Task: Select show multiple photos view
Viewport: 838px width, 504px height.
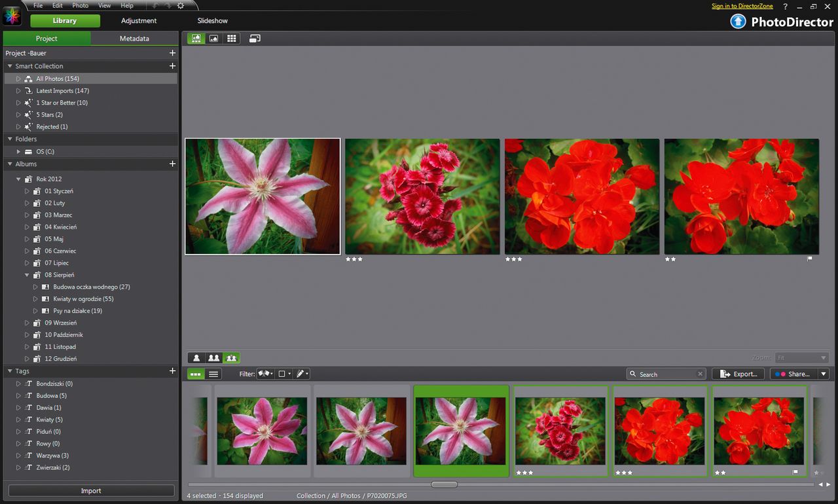Action: 231,358
